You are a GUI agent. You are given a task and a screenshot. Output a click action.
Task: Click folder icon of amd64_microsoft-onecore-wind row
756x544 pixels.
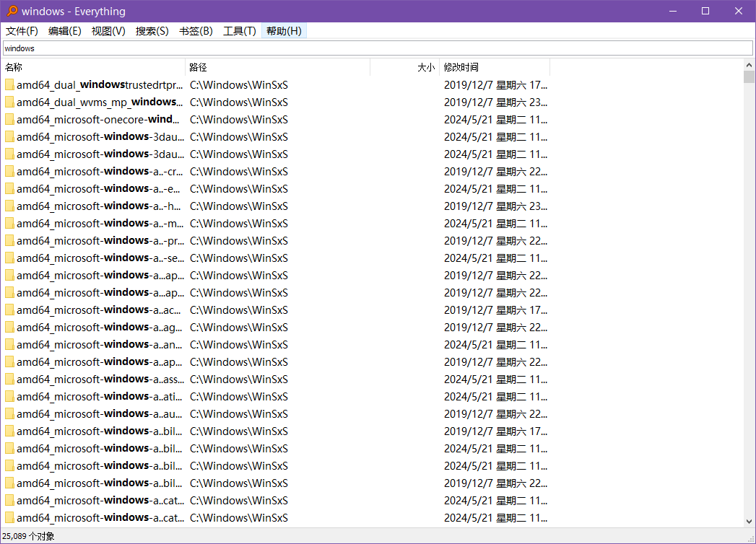pos(9,120)
